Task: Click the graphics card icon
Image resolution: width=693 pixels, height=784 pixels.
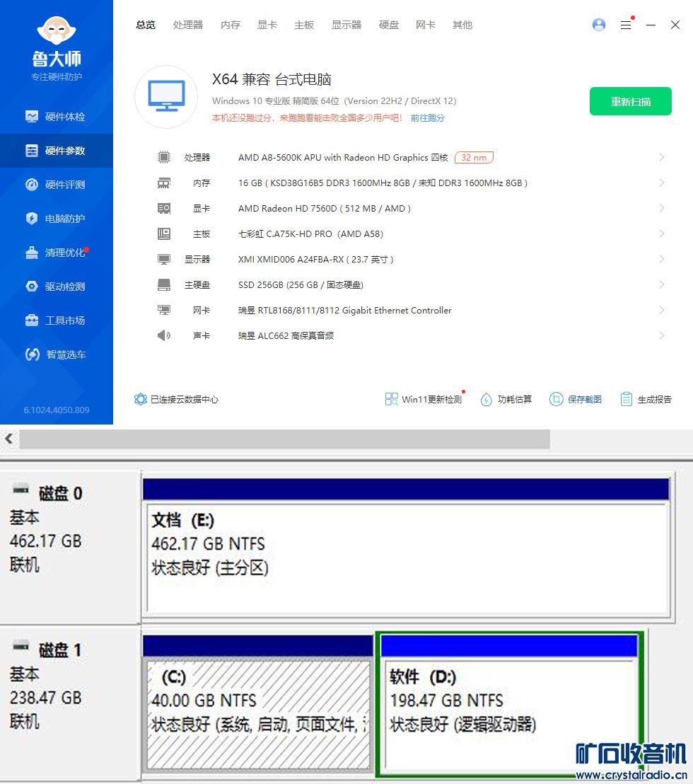Action: pyautogui.click(x=164, y=208)
